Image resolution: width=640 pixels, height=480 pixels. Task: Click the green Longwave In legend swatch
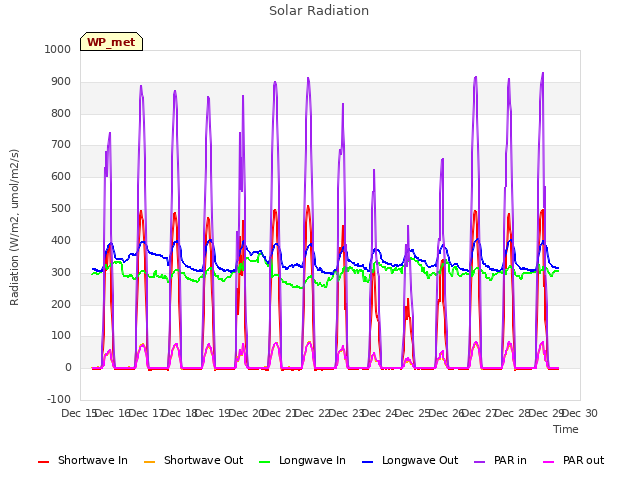(x=265, y=462)
